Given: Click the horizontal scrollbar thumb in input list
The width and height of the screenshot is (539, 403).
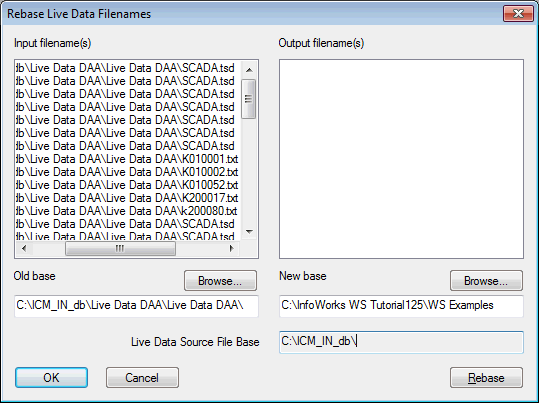Looking at the screenshot, I should [x=120, y=248].
